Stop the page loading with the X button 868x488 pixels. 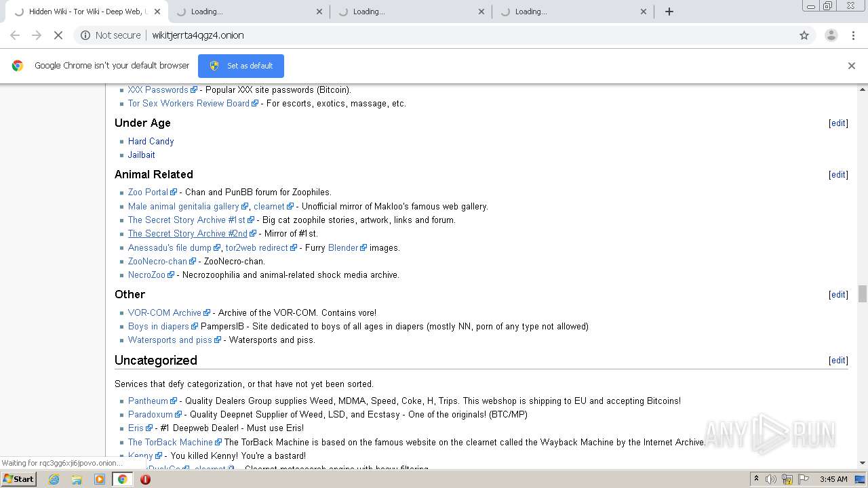(x=58, y=35)
